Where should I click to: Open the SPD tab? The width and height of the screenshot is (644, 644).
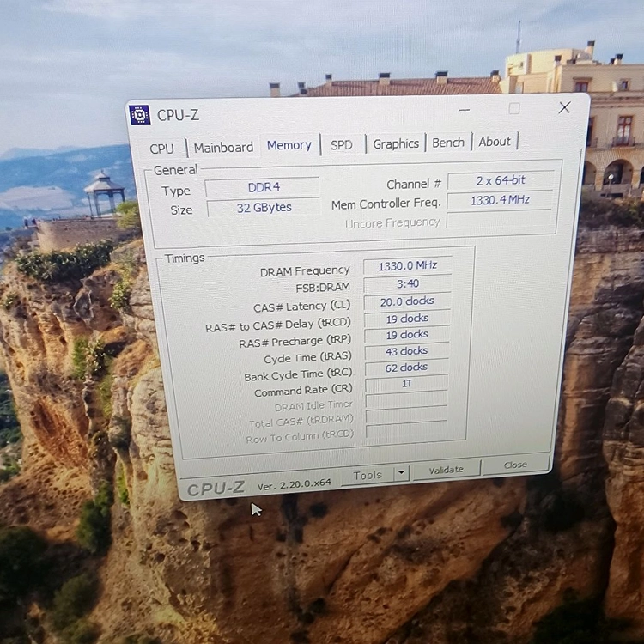[342, 144]
